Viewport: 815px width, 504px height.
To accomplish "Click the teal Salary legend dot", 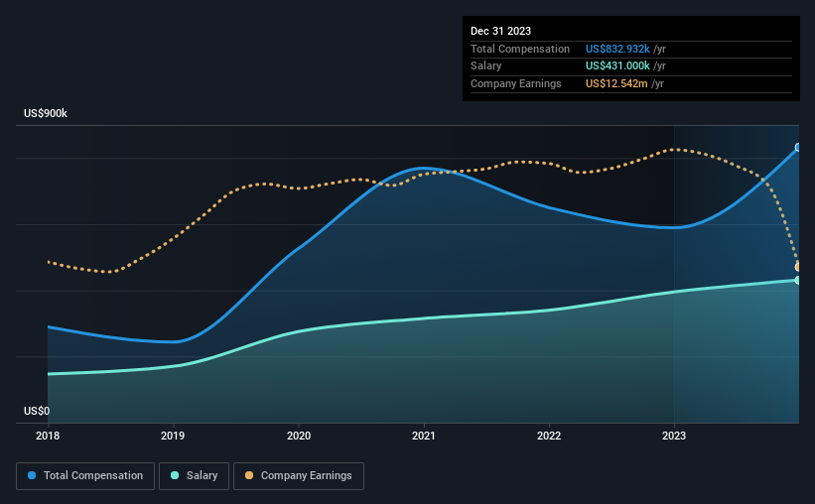I will click(175, 475).
